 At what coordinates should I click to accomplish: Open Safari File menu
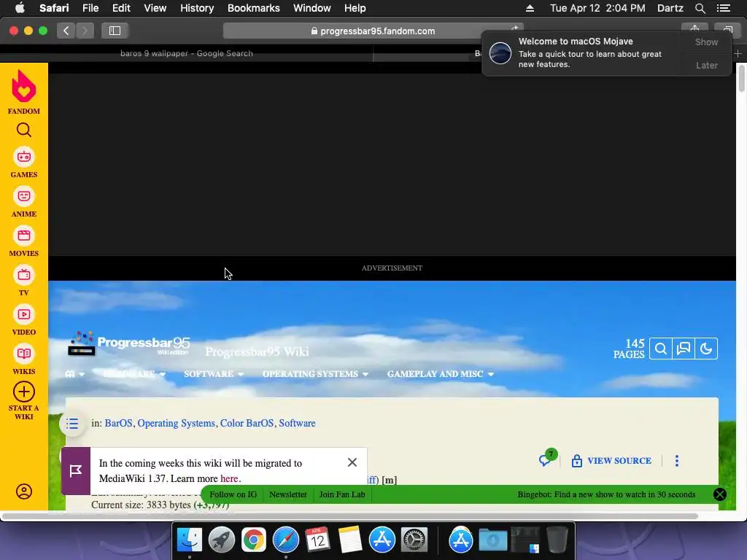pyautogui.click(x=90, y=8)
